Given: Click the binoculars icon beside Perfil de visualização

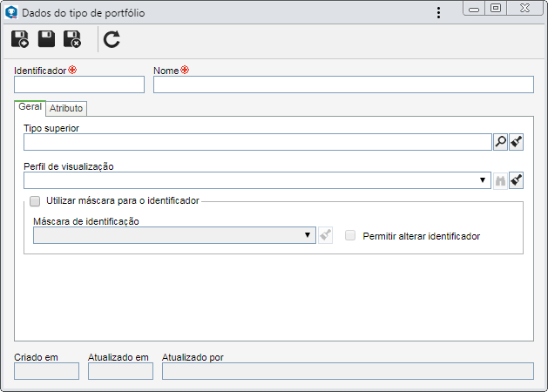Looking at the screenshot, I should [500, 180].
